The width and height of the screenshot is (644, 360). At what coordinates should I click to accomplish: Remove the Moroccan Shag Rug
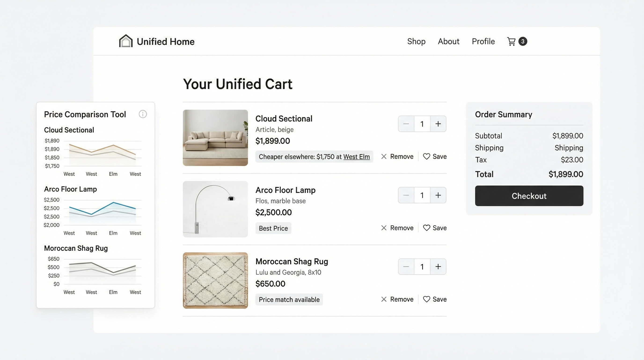pos(397,299)
